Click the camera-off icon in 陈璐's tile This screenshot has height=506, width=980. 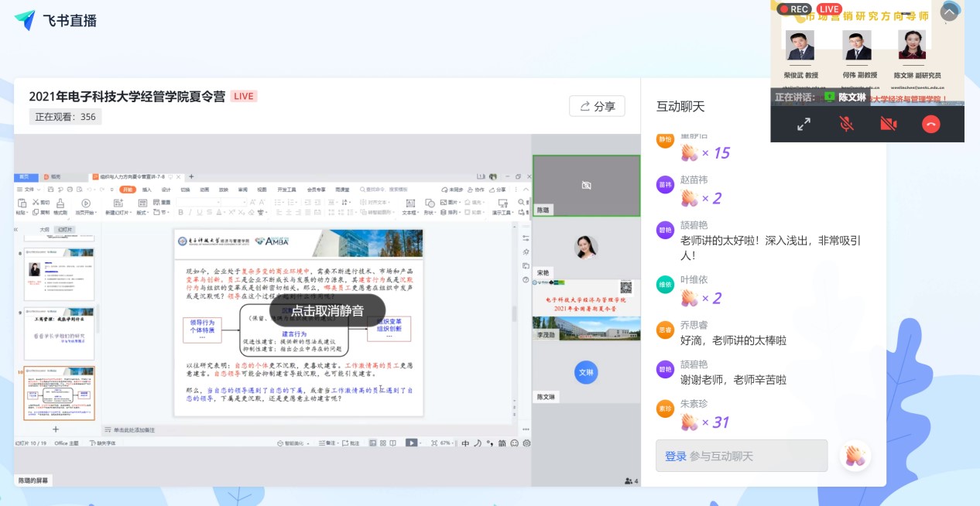[x=586, y=186]
